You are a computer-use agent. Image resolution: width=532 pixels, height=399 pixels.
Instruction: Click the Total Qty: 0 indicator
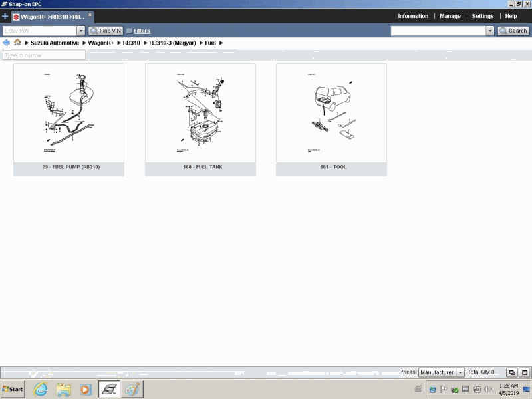[481, 372]
